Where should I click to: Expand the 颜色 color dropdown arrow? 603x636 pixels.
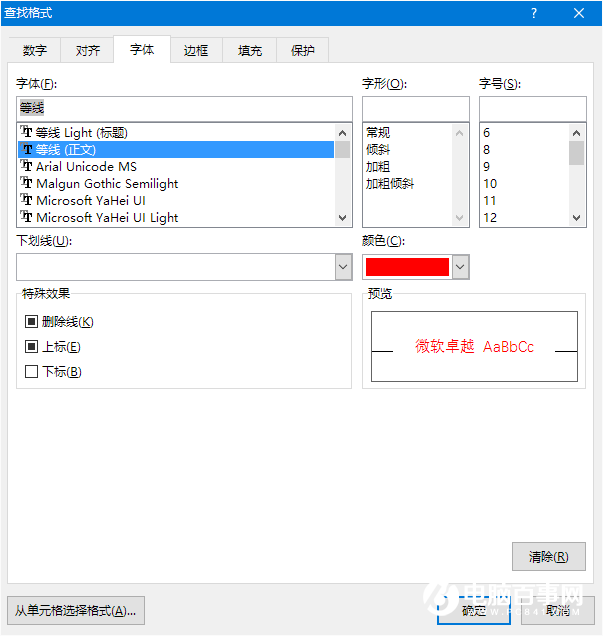tap(460, 266)
